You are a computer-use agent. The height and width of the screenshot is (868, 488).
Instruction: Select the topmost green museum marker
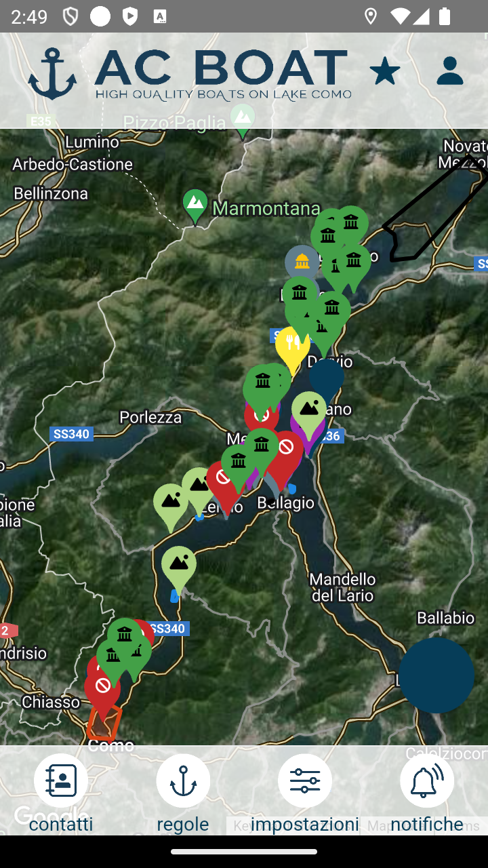[351, 222]
